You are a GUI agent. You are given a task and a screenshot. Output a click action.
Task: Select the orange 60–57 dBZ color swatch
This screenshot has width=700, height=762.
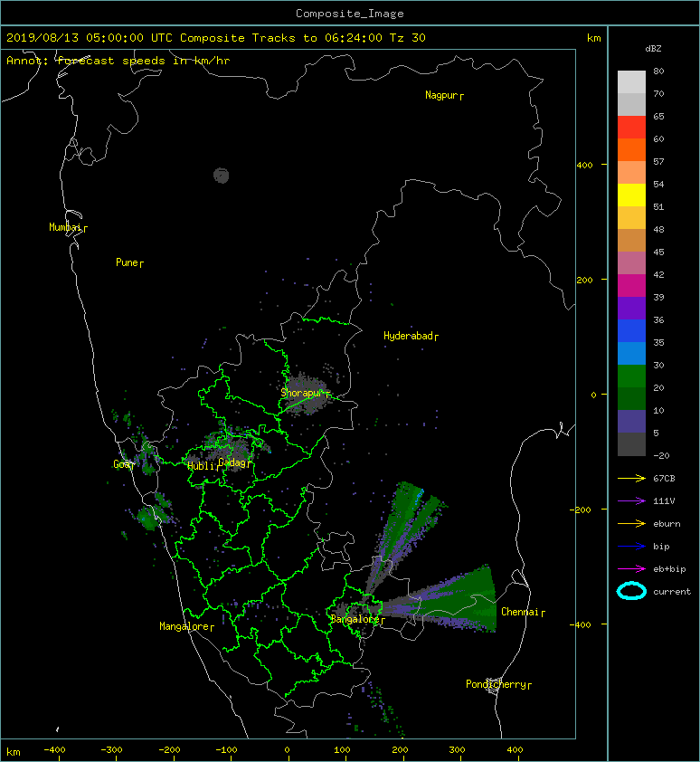point(631,149)
